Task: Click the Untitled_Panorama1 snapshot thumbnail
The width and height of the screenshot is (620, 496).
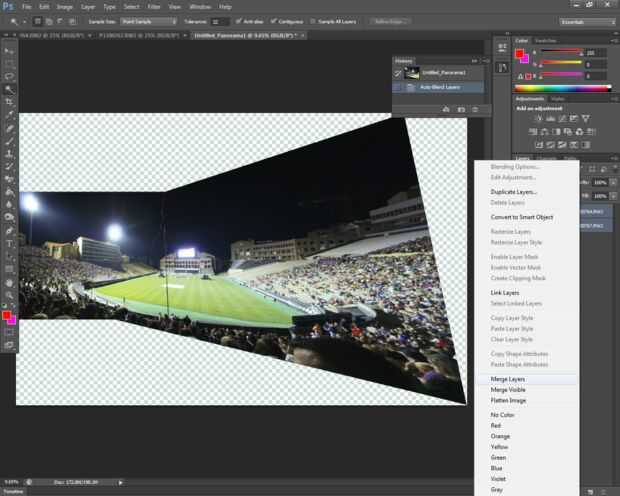Action: (412, 73)
